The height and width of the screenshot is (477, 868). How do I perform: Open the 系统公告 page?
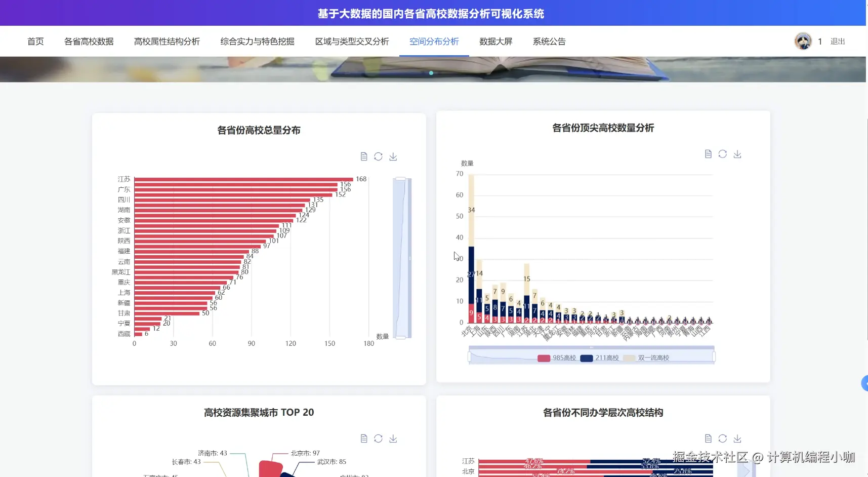tap(549, 41)
